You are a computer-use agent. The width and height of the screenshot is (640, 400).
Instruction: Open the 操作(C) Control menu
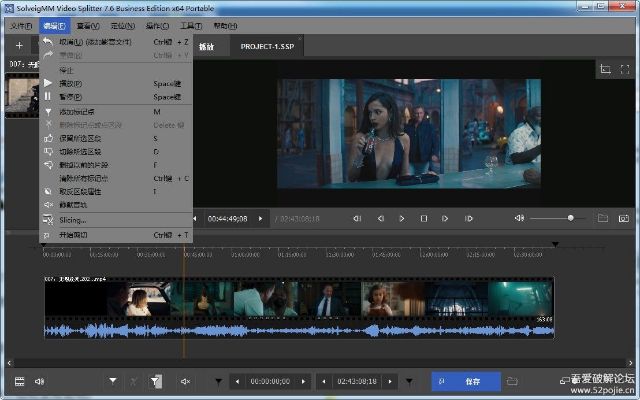(157, 26)
